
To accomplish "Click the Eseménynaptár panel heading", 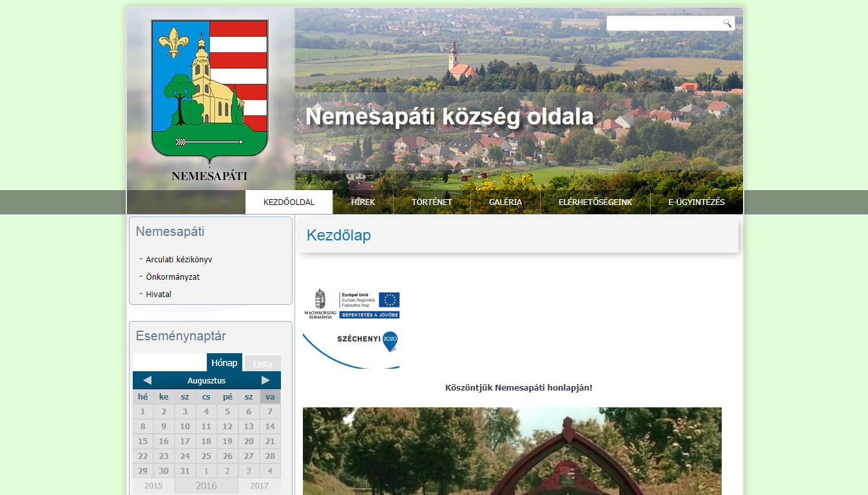I will pos(181,336).
